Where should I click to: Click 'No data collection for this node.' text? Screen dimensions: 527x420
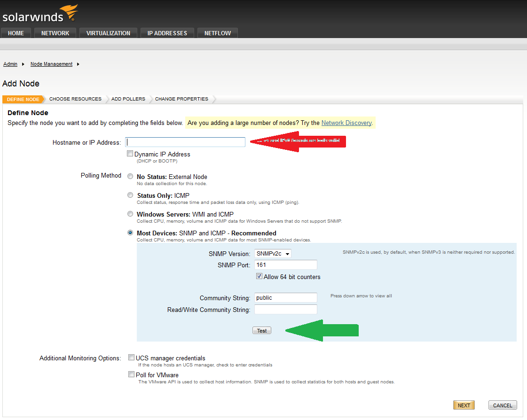tap(172, 183)
